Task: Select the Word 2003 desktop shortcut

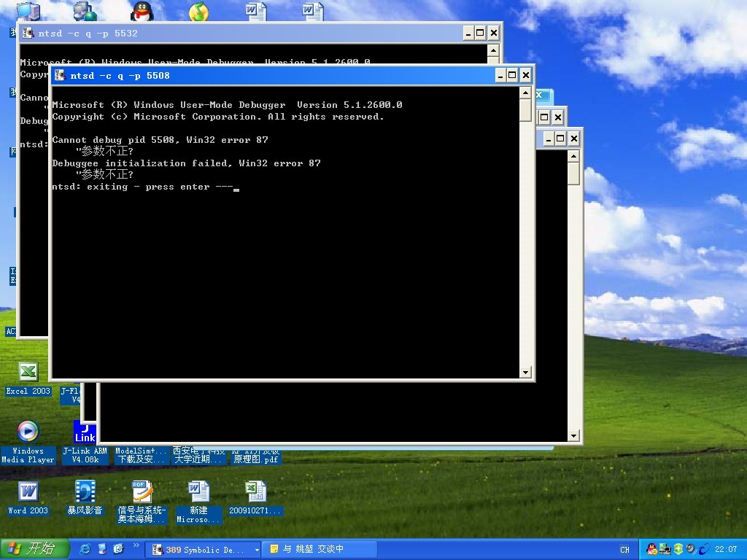Action: pyautogui.click(x=28, y=498)
